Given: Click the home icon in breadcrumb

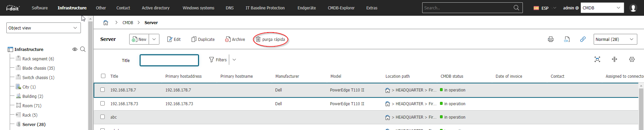Looking at the screenshot, I should pyautogui.click(x=106, y=22).
